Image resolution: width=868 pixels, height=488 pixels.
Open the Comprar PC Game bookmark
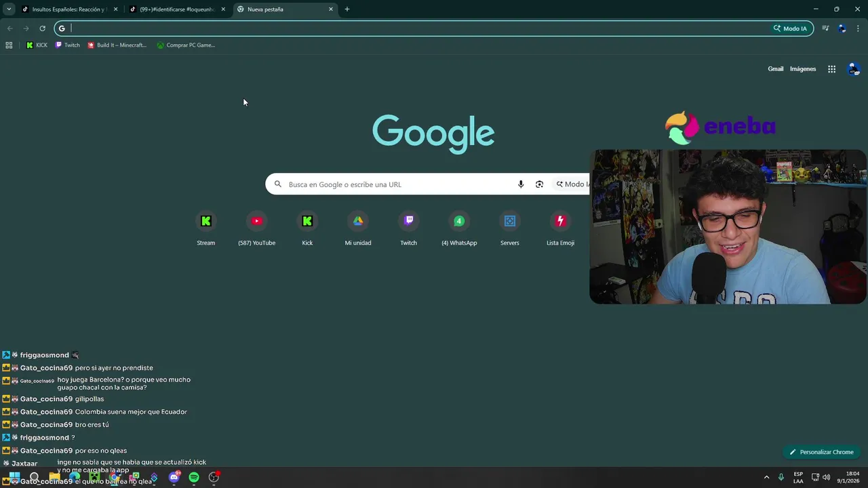click(x=186, y=45)
